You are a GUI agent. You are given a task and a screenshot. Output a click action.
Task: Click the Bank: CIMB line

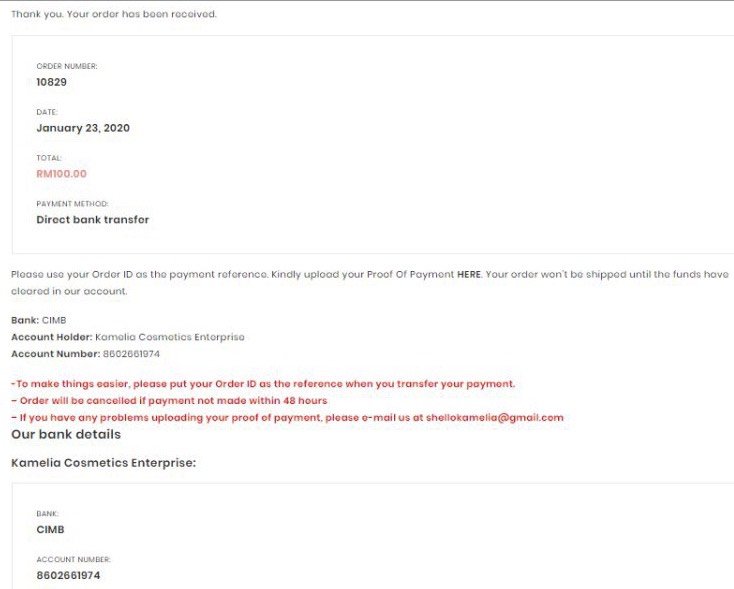pyautogui.click(x=39, y=320)
